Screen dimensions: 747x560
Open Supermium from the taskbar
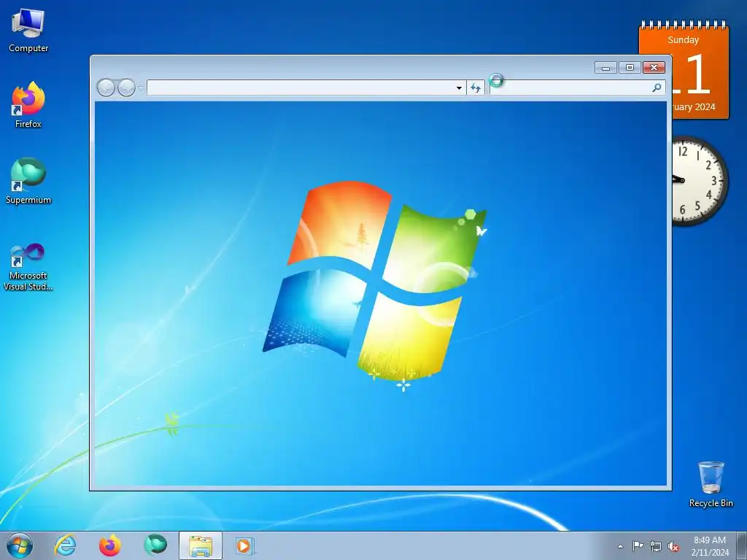(x=155, y=545)
